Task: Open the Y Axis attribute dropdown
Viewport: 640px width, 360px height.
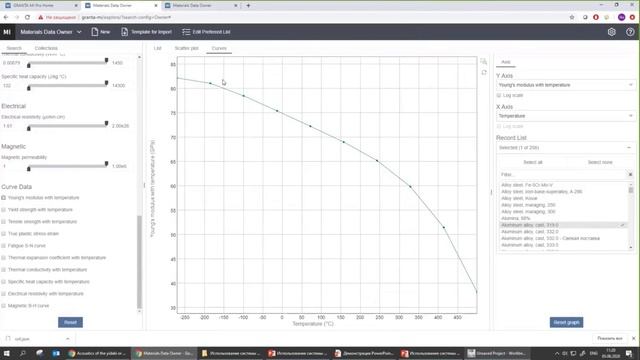Action: [565, 85]
